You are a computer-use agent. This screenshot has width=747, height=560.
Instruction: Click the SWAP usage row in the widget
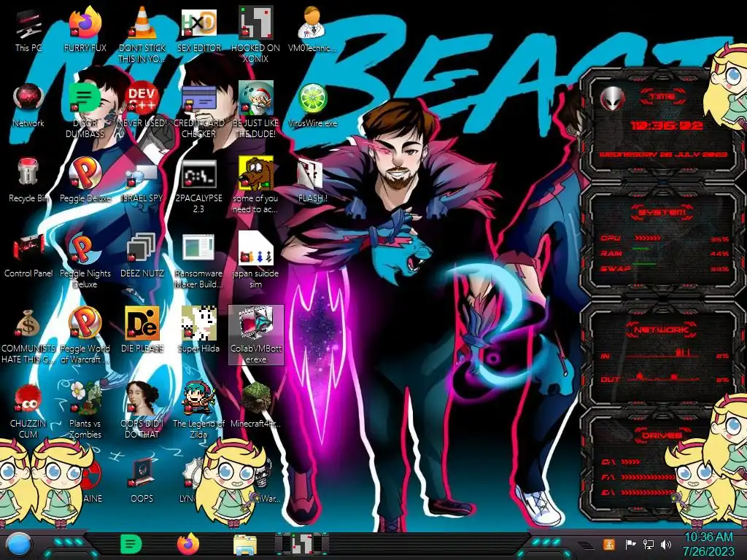click(665, 268)
